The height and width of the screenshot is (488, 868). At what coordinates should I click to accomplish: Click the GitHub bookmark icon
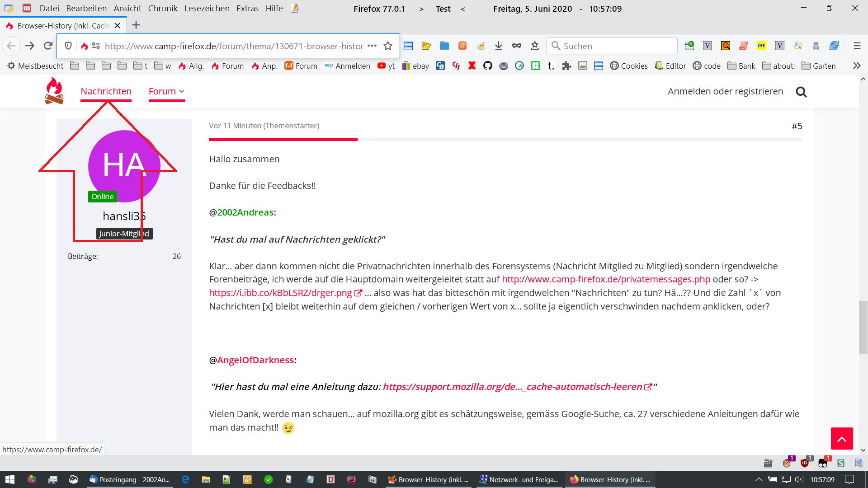(487, 66)
